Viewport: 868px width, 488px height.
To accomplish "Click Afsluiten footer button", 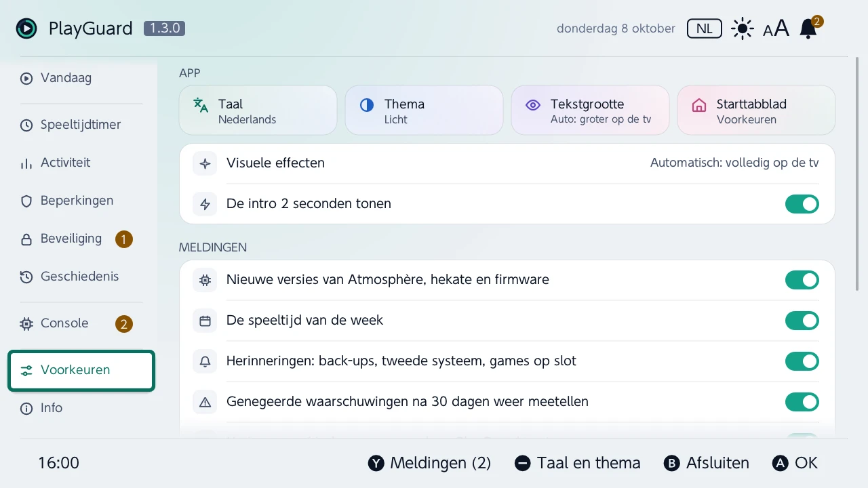I will click(706, 463).
